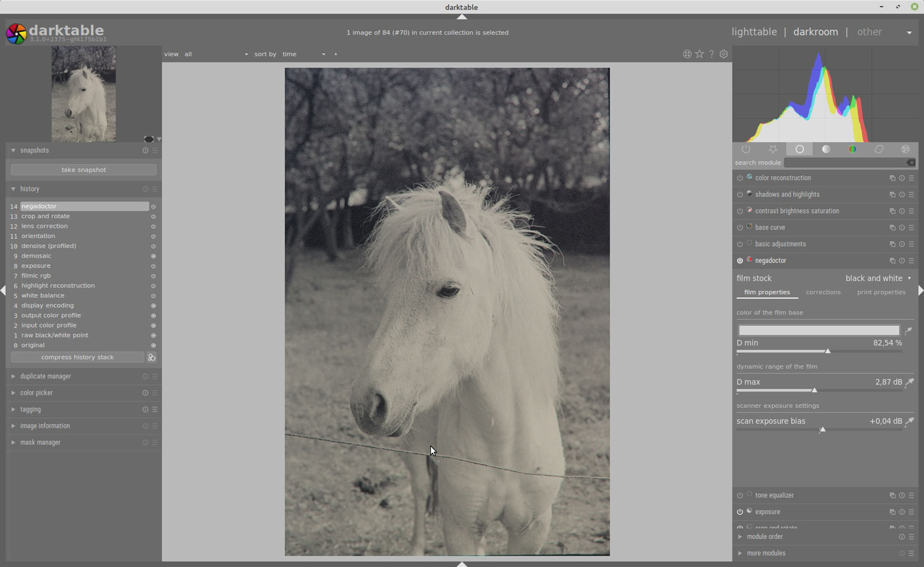Open darktable preferences gear icon
This screenshot has width=924, height=567.
click(x=724, y=54)
